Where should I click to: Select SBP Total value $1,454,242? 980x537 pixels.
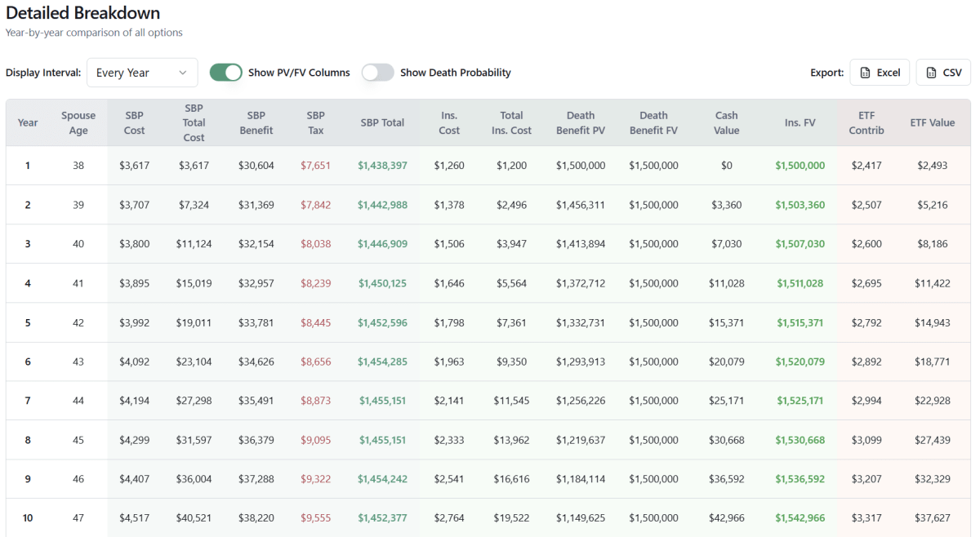coord(382,479)
